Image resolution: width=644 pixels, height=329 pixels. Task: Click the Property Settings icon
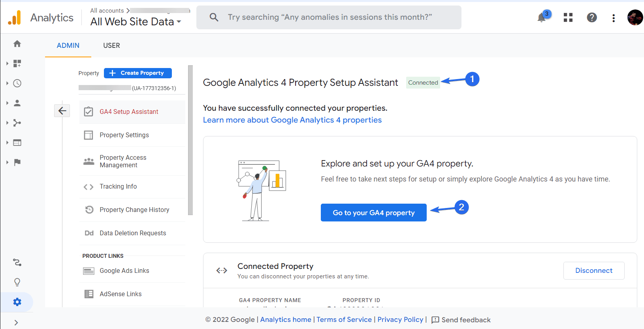tap(89, 135)
